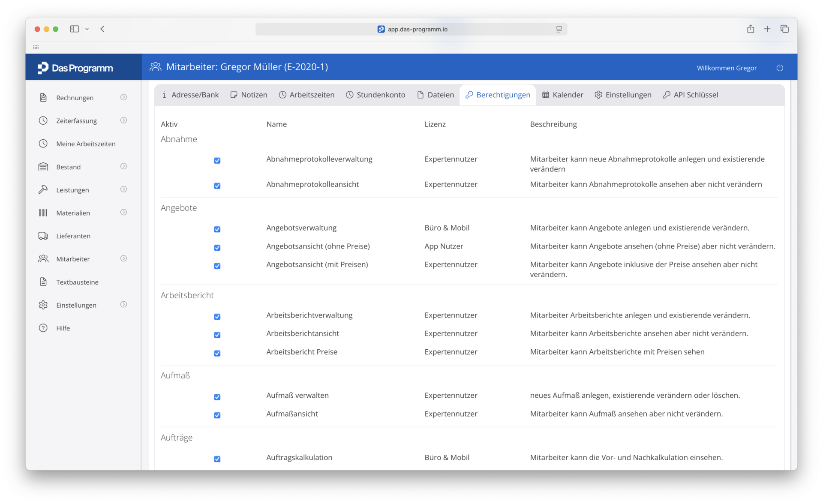Expand Leistungen submenu arrow

tap(123, 189)
